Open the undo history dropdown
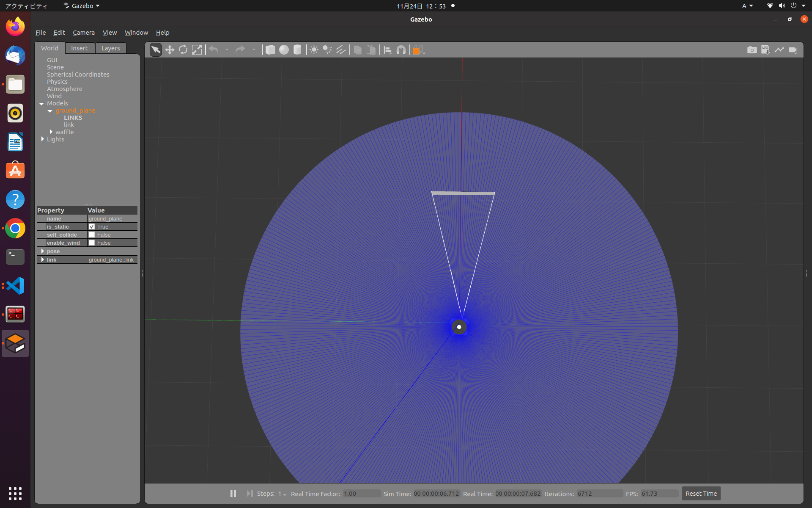812x508 pixels. tap(227, 50)
